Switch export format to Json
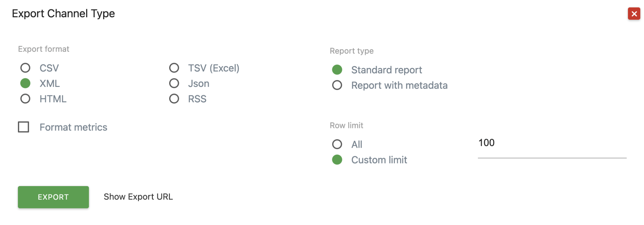The width and height of the screenshot is (644, 225). (x=174, y=83)
